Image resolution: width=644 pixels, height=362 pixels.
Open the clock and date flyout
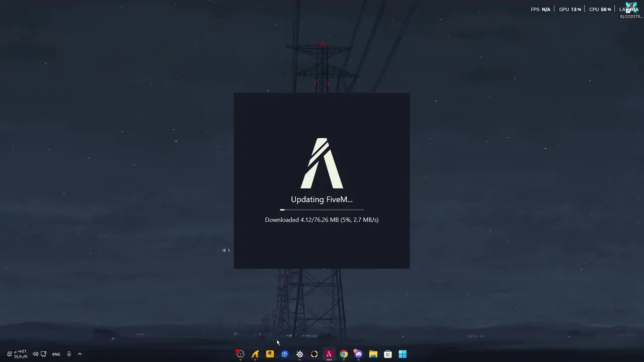point(21,354)
